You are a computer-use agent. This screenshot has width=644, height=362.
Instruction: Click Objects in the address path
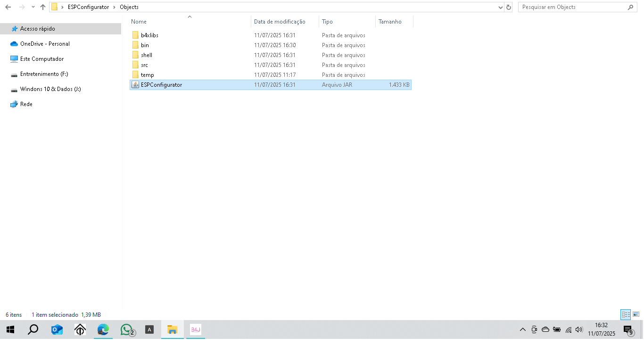129,7
